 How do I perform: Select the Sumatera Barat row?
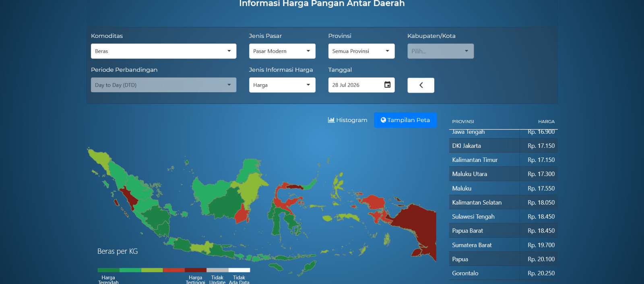point(503,245)
